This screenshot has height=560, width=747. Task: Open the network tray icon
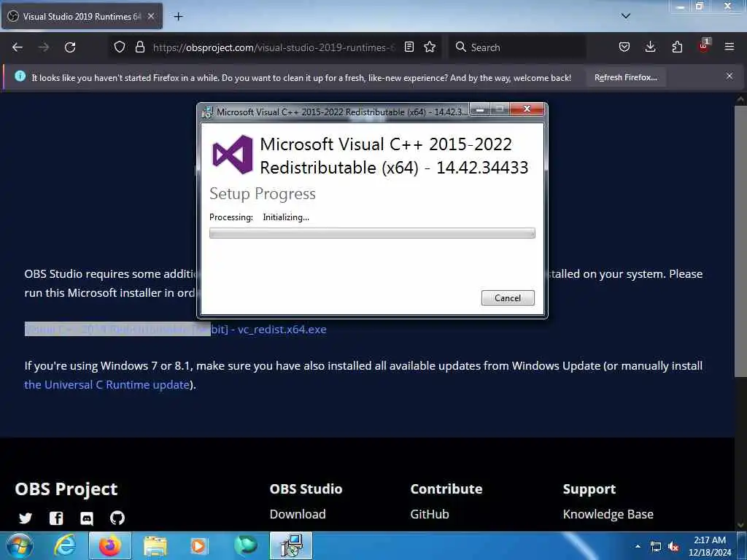coord(656,547)
